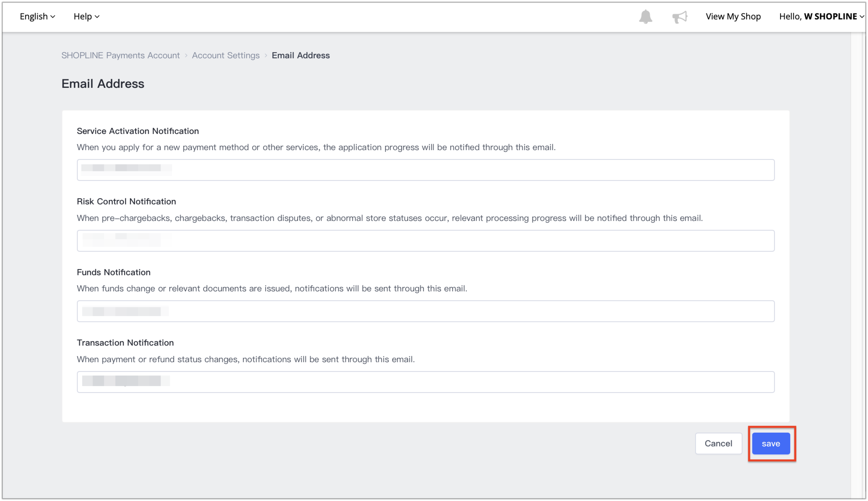
Task: Click the Risk Control Notification email field
Action: coord(426,241)
